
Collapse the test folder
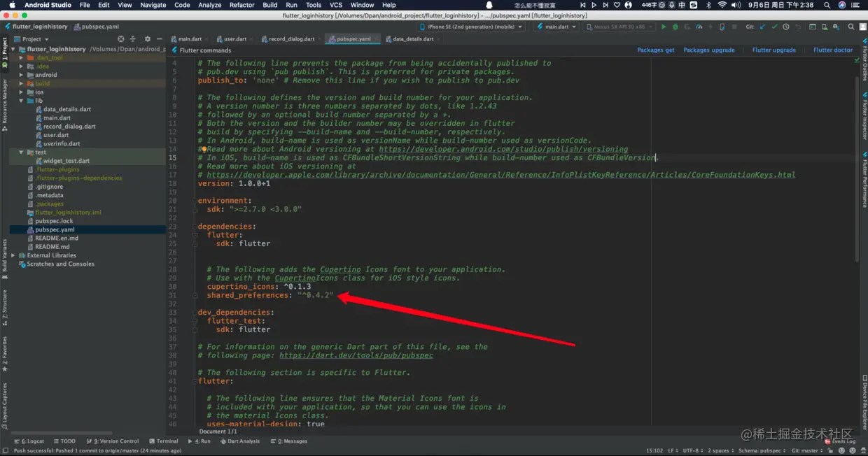[22, 152]
